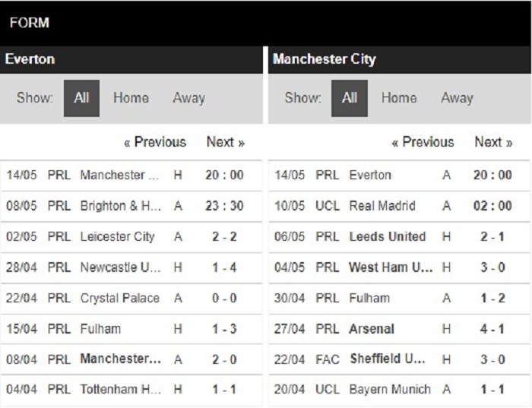
Task: Show Everton Home matches only
Action: tap(131, 98)
